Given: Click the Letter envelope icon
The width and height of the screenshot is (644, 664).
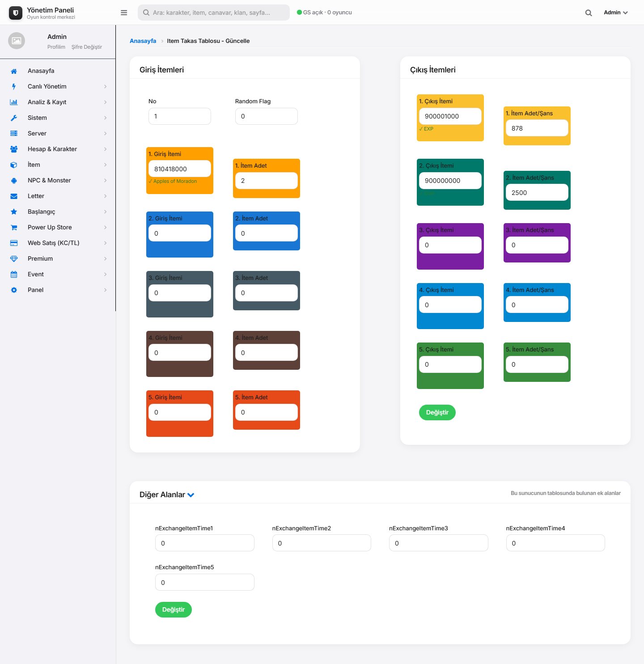Looking at the screenshot, I should coord(14,196).
